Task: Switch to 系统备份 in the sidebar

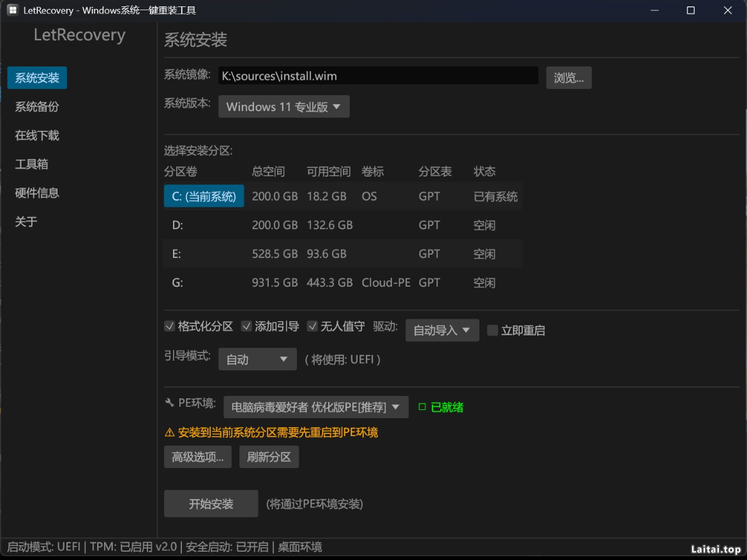Action: pyautogui.click(x=37, y=107)
